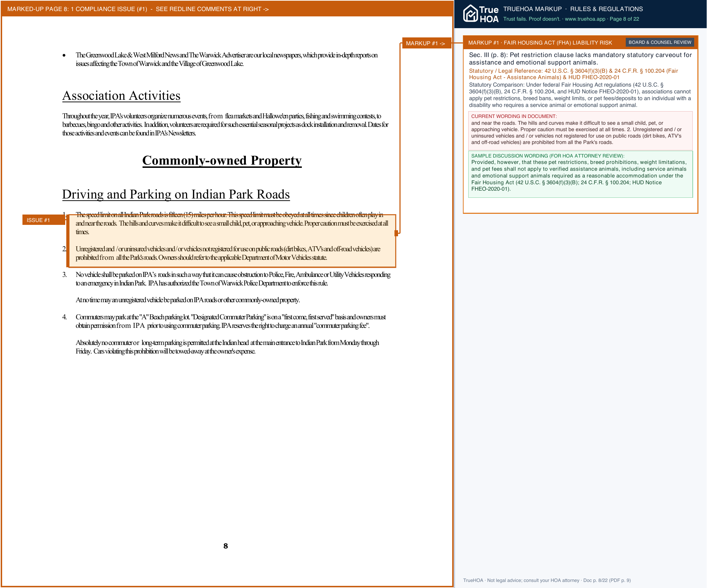Click the highlighted speed limit rule paragraph
Viewport: 707px width, 588px height.
click(232, 223)
